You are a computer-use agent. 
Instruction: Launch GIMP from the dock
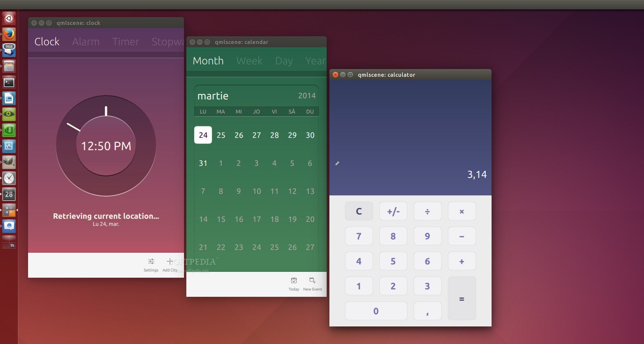coord(9,162)
